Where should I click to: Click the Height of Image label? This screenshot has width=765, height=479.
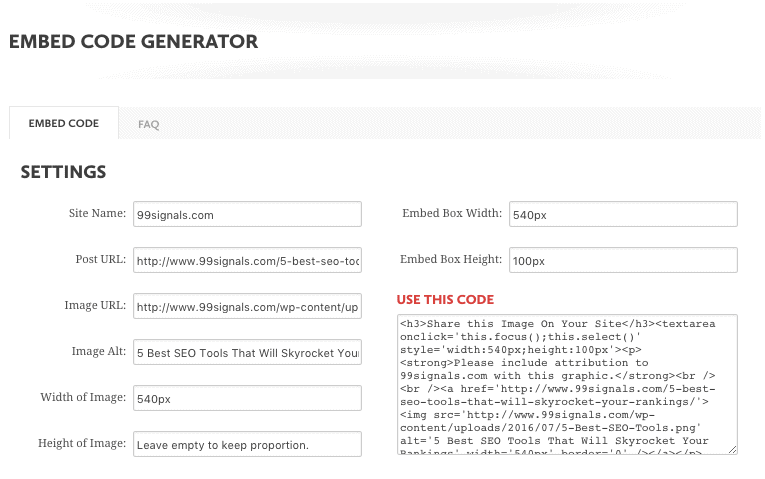(x=82, y=443)
